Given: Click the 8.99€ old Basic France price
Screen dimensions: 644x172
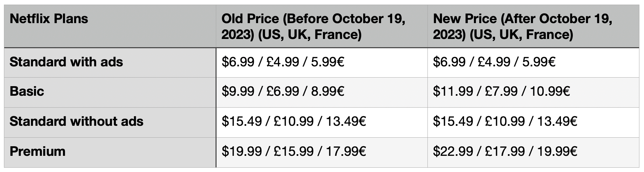Looking at the screenshot, I should (328, 91).
